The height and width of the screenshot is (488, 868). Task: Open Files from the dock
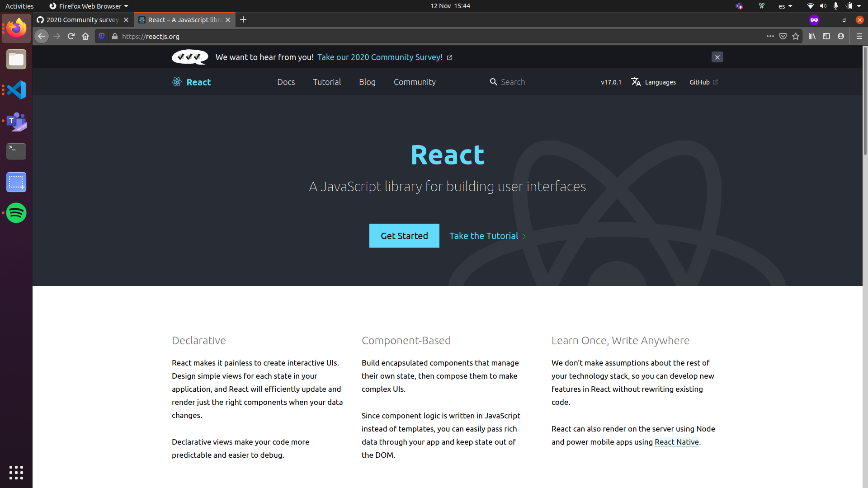pyautogui.click(x=16, y=59)
